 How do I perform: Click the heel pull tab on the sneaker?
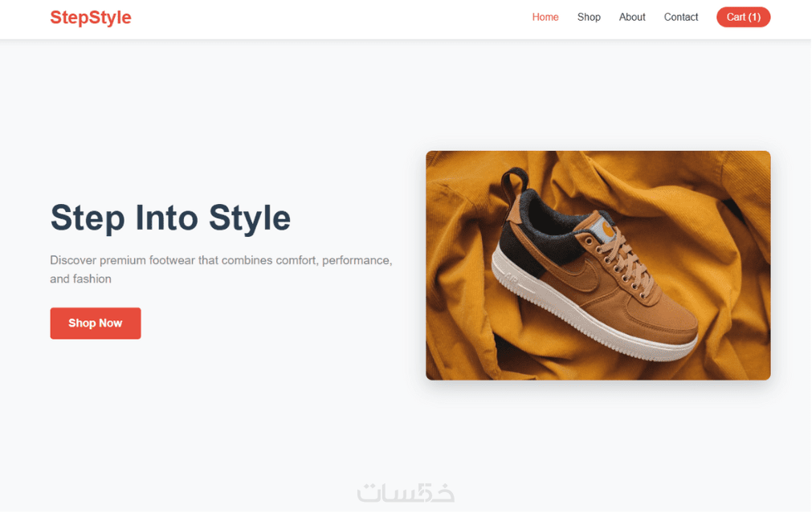coord(512,186)
